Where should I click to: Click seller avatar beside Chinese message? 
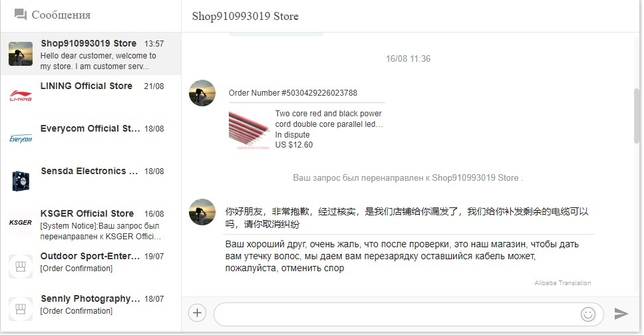tap(202, 212)
